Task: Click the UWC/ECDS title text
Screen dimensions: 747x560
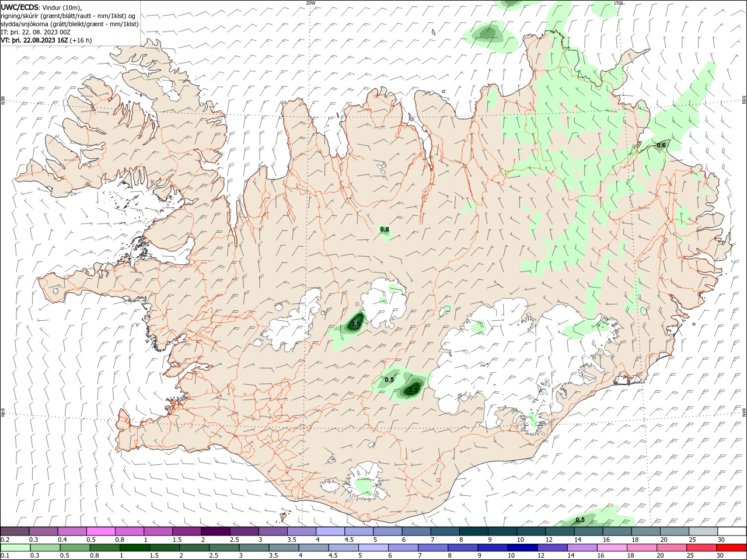Action: 20,7
